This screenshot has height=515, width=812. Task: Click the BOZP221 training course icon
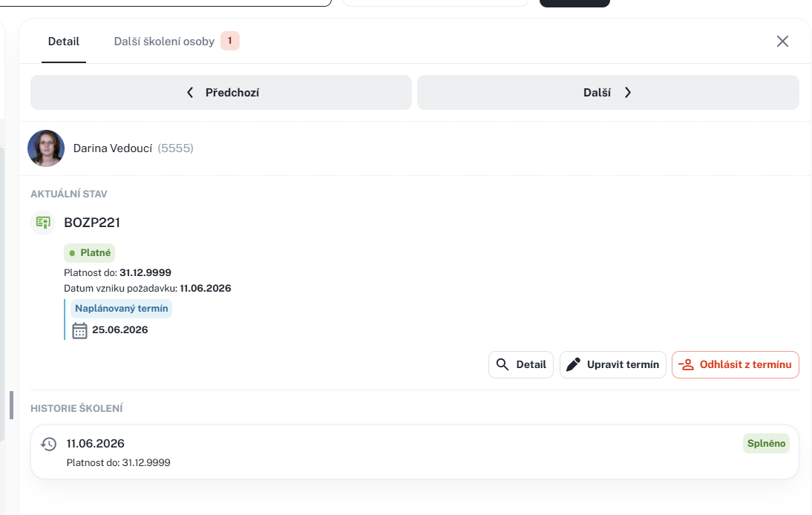pyautogui.click(x=43, y=223)
